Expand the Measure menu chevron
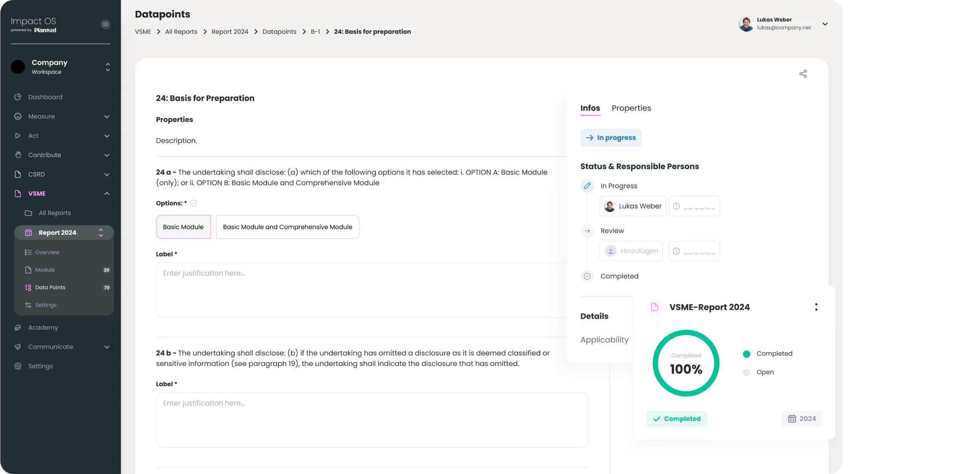Image resolution: width=980 pixels, height=474 pixels. pos(107,117)
